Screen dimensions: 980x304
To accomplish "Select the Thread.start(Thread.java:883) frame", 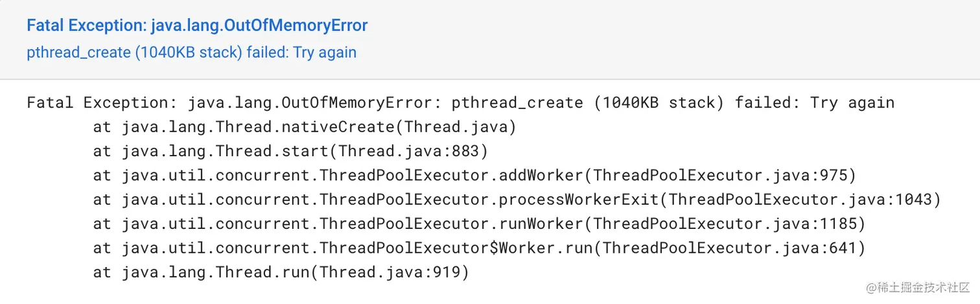I will pyautogui.click(x=290, y=151).
